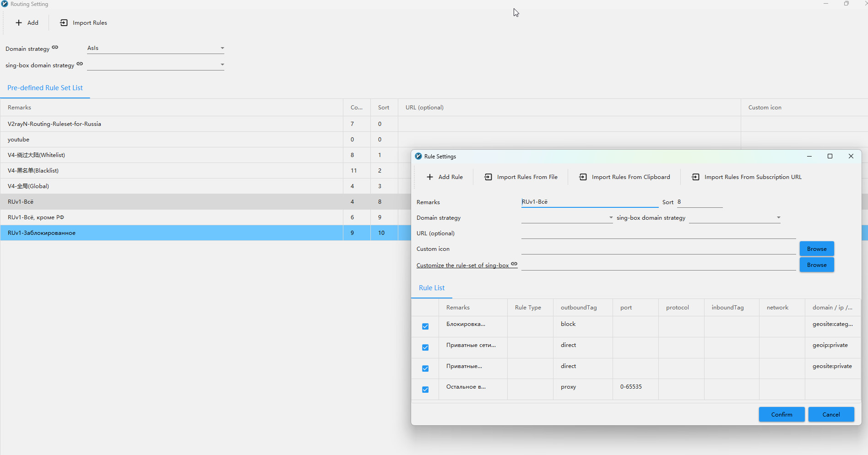Click Custom icon column header

coord(804,108)
